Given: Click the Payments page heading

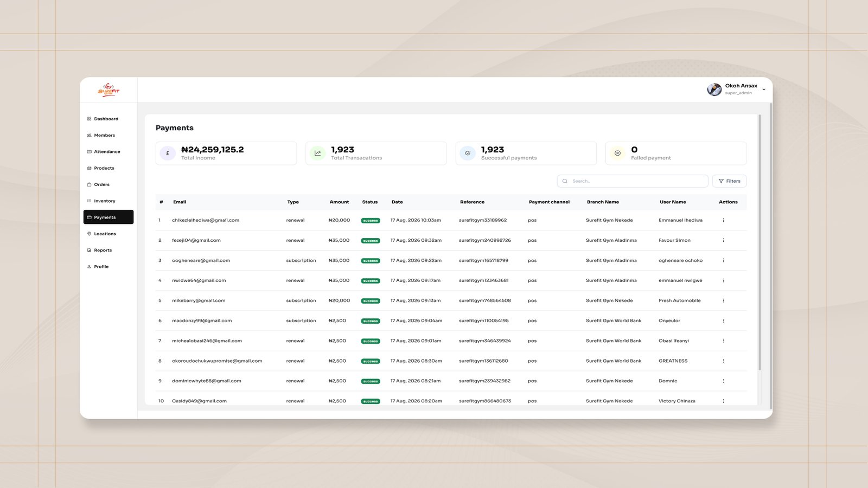Looking at the screenshot, I should click(x=175, y=128).
